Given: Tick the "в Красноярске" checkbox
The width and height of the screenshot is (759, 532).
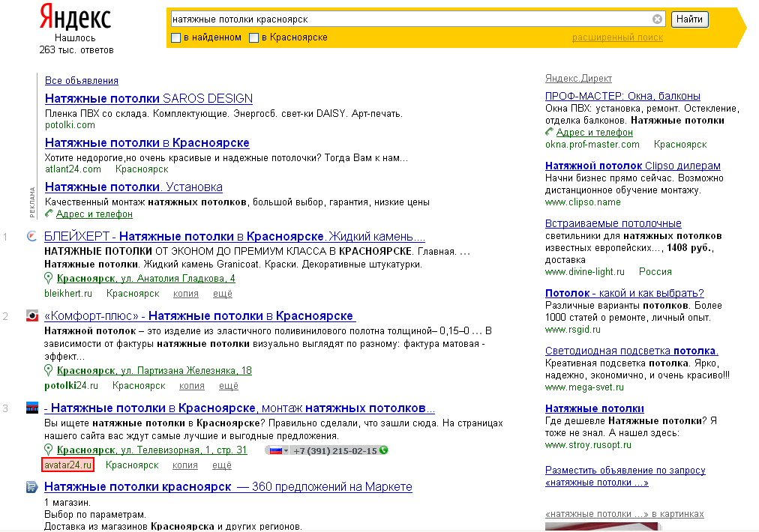Looking at the screenshot, I should click(x=254, y=37).
